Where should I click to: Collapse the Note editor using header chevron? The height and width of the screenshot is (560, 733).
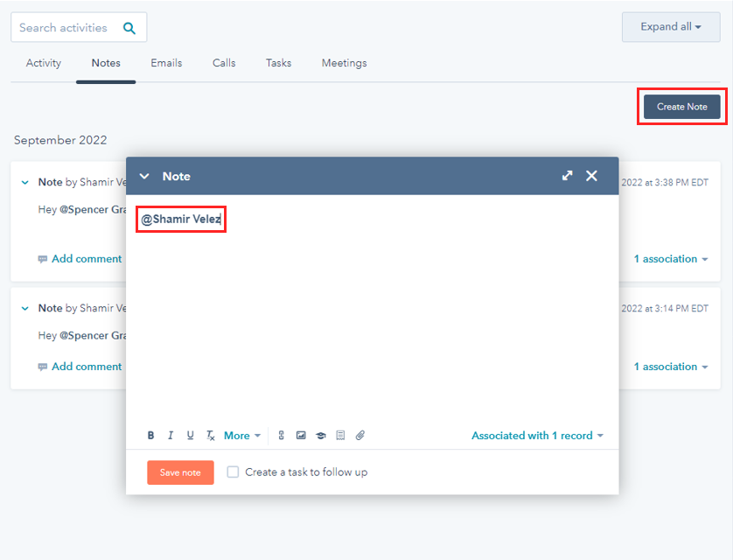tap(144, 177)
